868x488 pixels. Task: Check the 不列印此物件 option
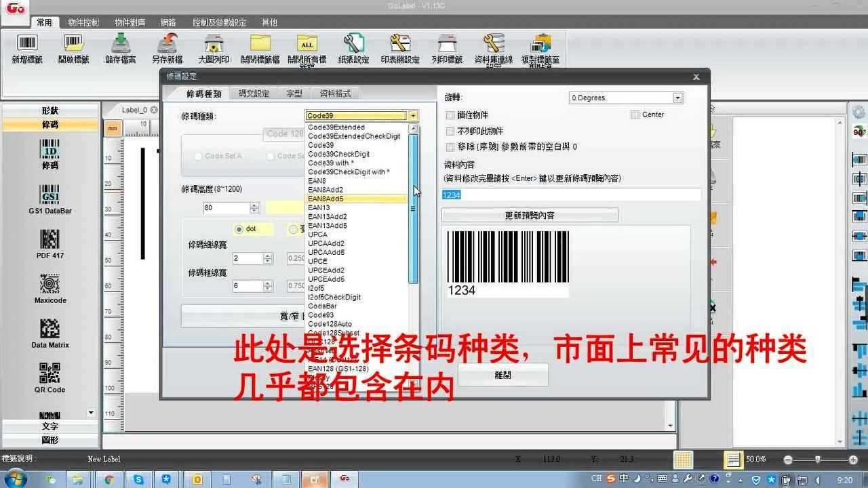(x=450, y=131)
